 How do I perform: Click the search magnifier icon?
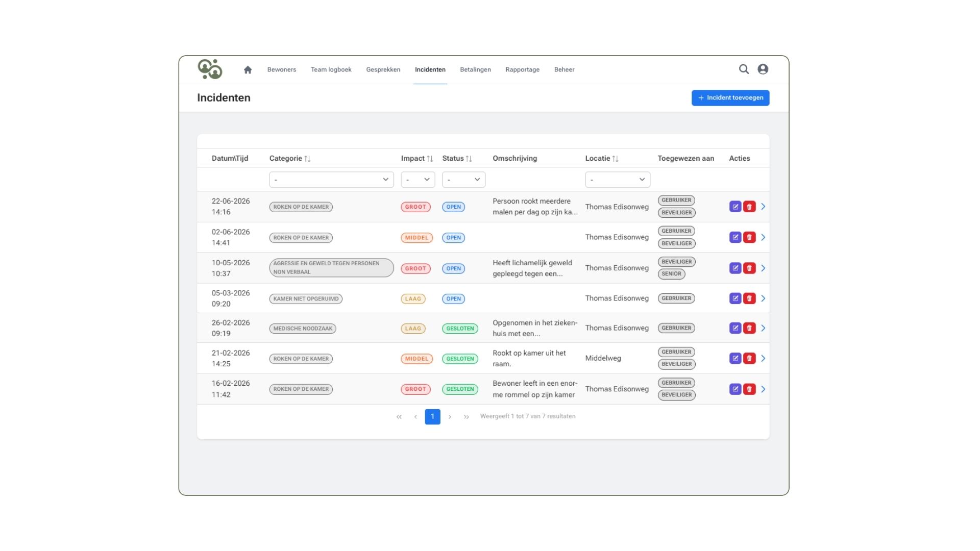click(x=744, y=69)
